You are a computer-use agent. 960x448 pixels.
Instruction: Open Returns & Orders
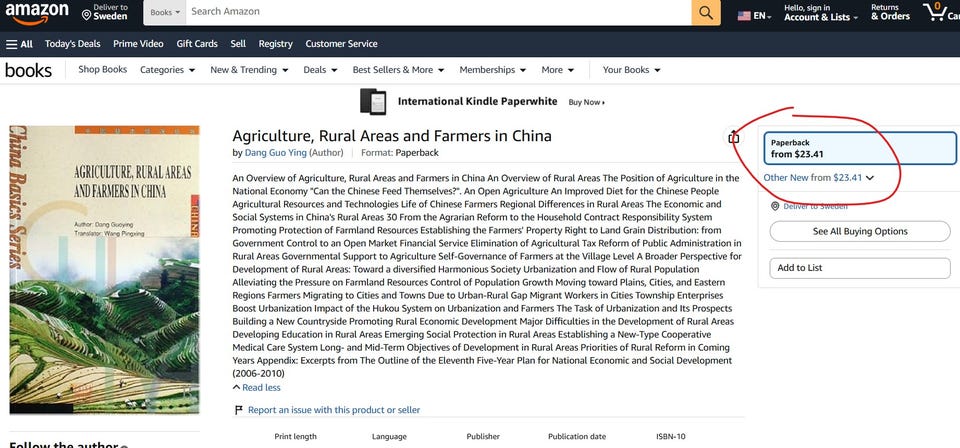(x=890, y=12)
